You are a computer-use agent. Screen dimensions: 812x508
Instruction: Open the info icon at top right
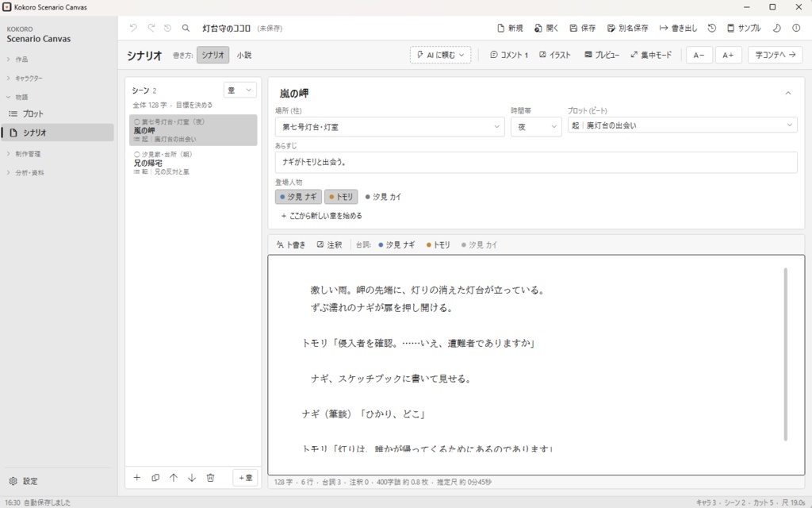click(x=796, y=28)
